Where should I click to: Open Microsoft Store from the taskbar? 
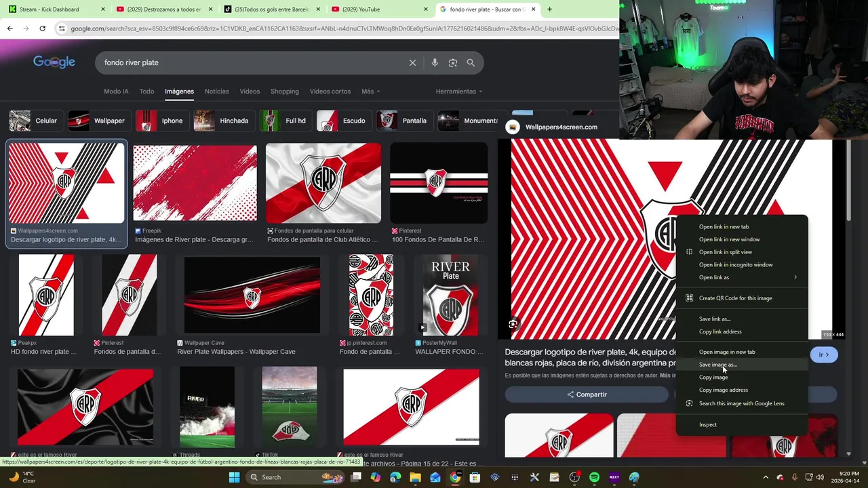pos(475,477)
